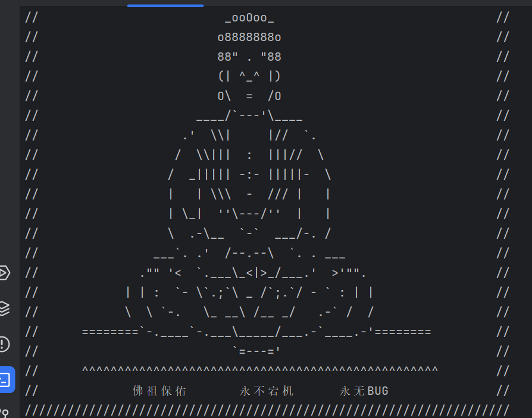
Task: Click the 'O\ = /O' line
Action: [249, 96]
